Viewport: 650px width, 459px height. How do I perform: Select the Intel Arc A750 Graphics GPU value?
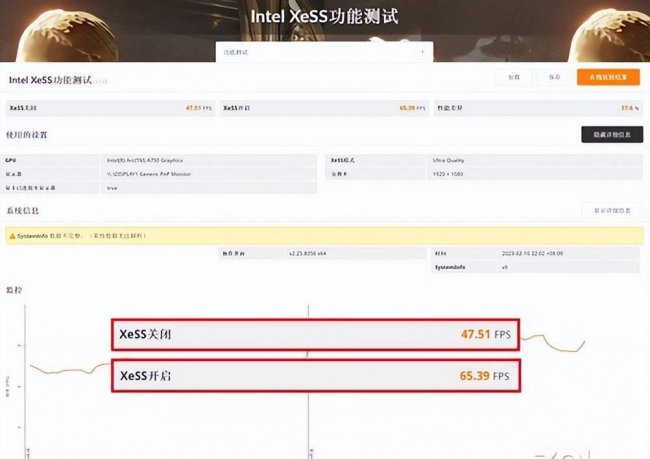click(x=145, y=160)
